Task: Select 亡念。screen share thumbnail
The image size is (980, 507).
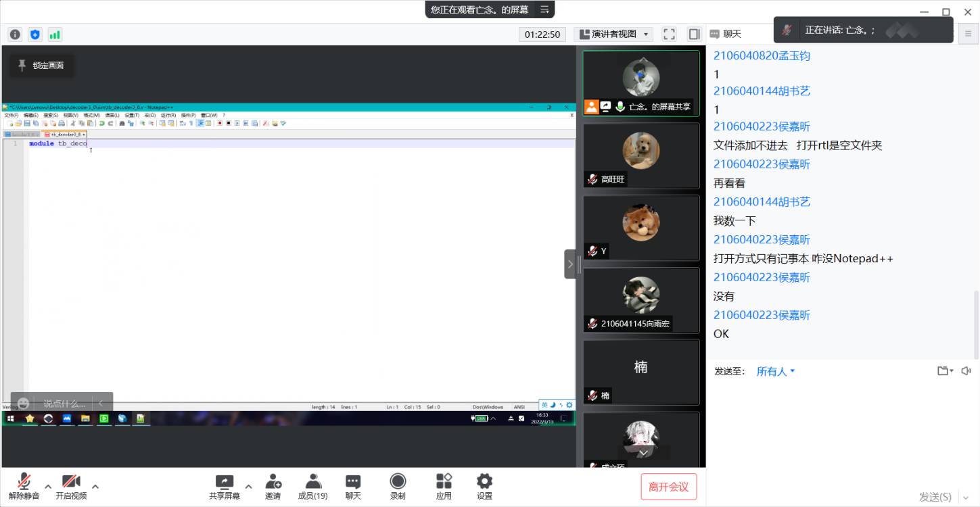Action: 640,83
